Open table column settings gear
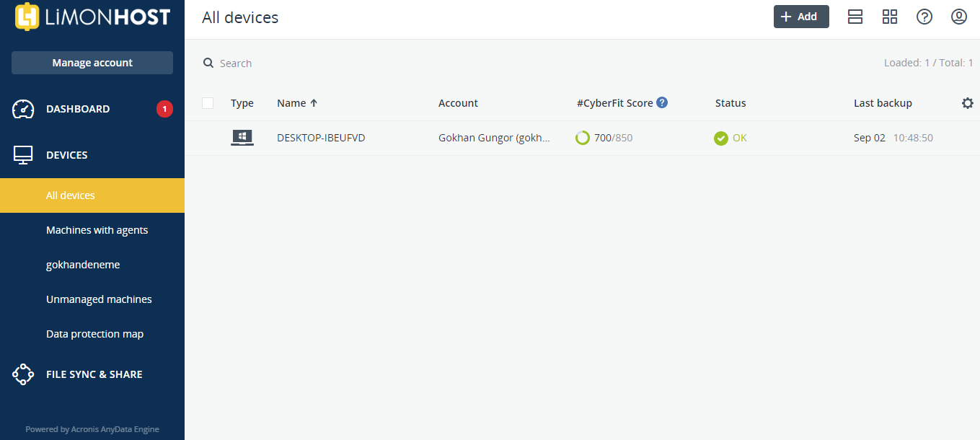The image size is (980, 440). pos(968,103)
